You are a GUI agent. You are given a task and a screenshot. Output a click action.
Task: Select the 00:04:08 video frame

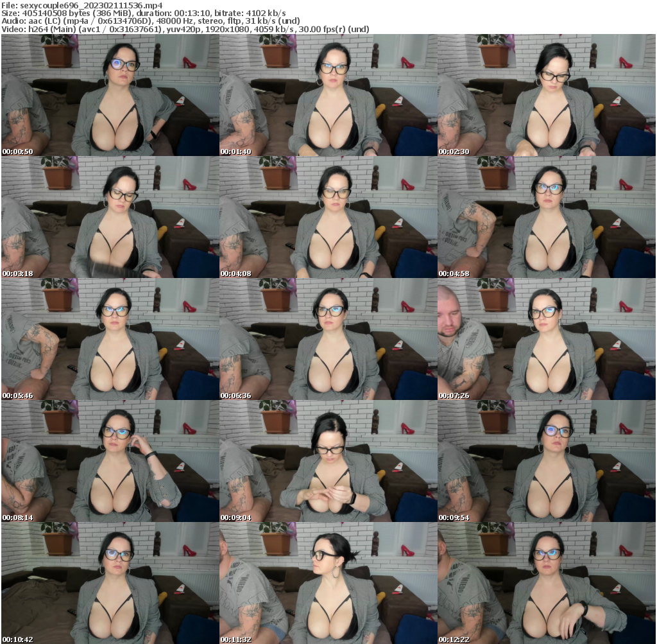point(328,215)
